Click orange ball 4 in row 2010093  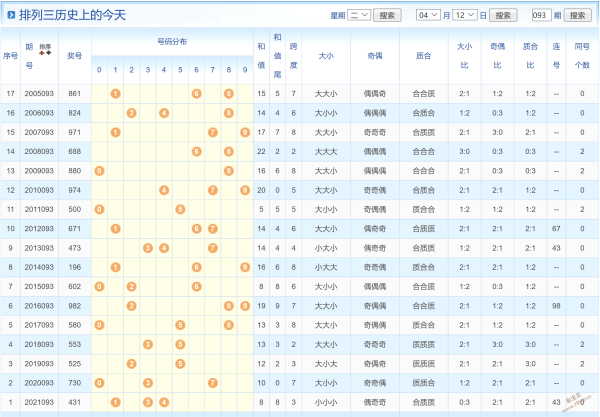pos(164,190)
